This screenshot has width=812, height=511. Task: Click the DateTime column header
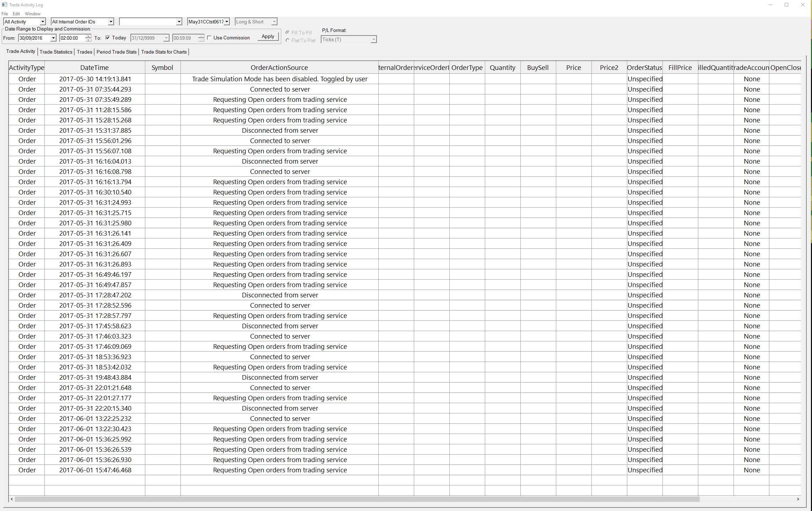tap(94, 67)
